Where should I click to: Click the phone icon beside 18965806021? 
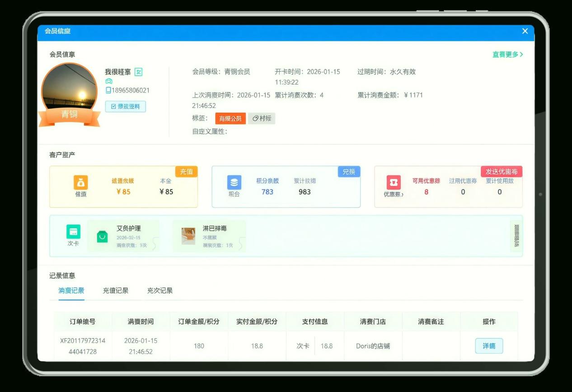coord(108,90)
